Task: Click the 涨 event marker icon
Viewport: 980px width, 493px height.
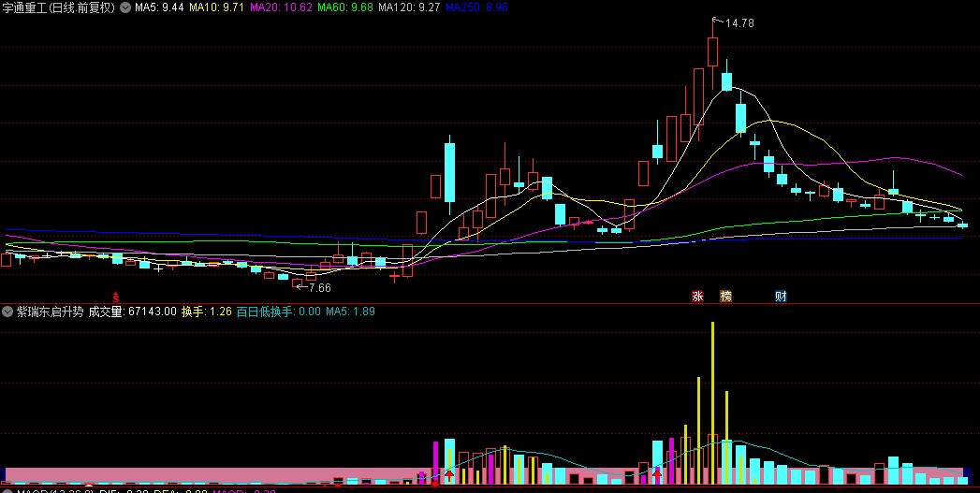Action: coord(697,297)
